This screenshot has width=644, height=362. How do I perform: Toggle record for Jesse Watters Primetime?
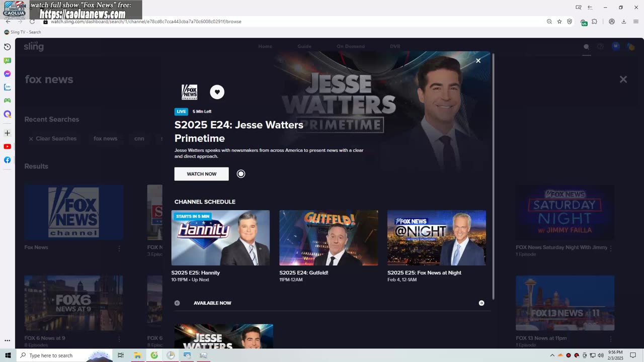click(241, 174)
